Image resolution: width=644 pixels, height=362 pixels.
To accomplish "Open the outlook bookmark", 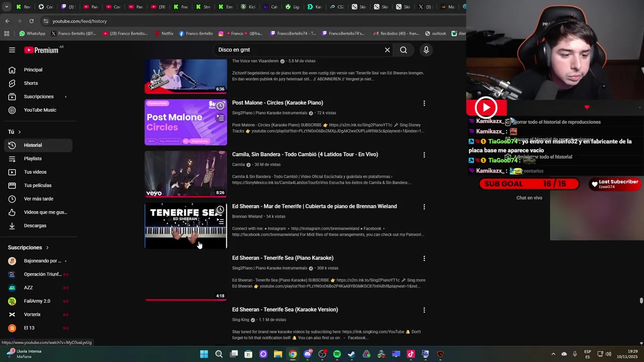I will click(x=436, y=34).
